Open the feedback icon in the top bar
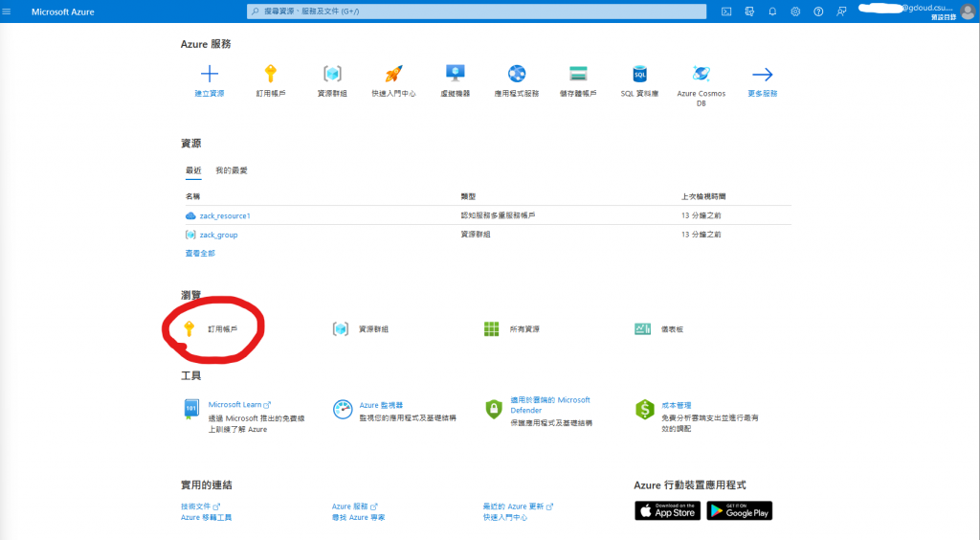Viewport: 980px width, 540px height. pos(842,11)
